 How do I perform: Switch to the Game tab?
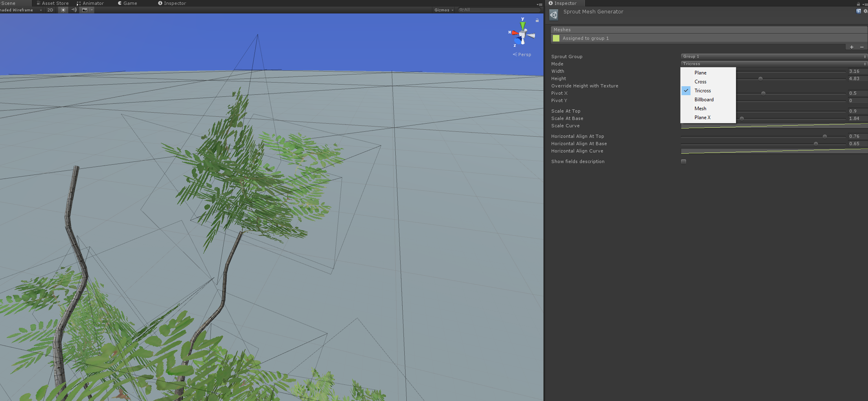point(127,3)
